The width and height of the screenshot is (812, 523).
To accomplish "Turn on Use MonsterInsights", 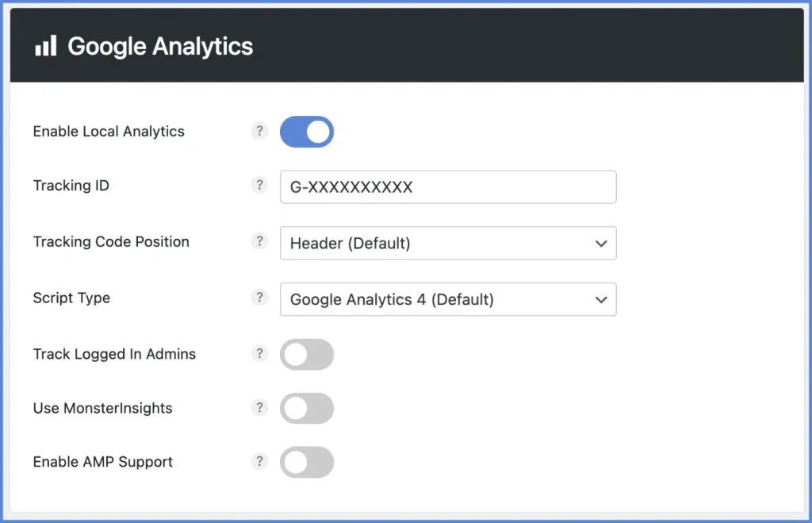I will [306, 408].
